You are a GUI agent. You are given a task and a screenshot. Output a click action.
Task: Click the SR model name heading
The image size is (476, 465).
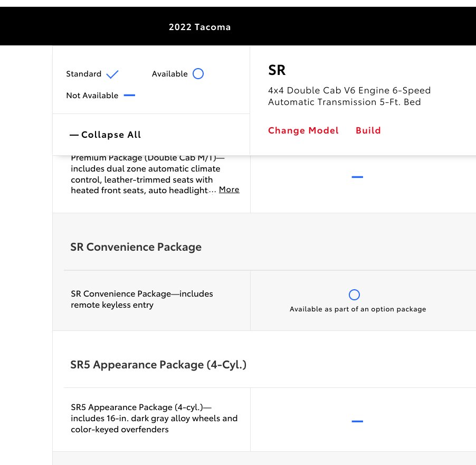pyautogui.click(x=277, y=70)
